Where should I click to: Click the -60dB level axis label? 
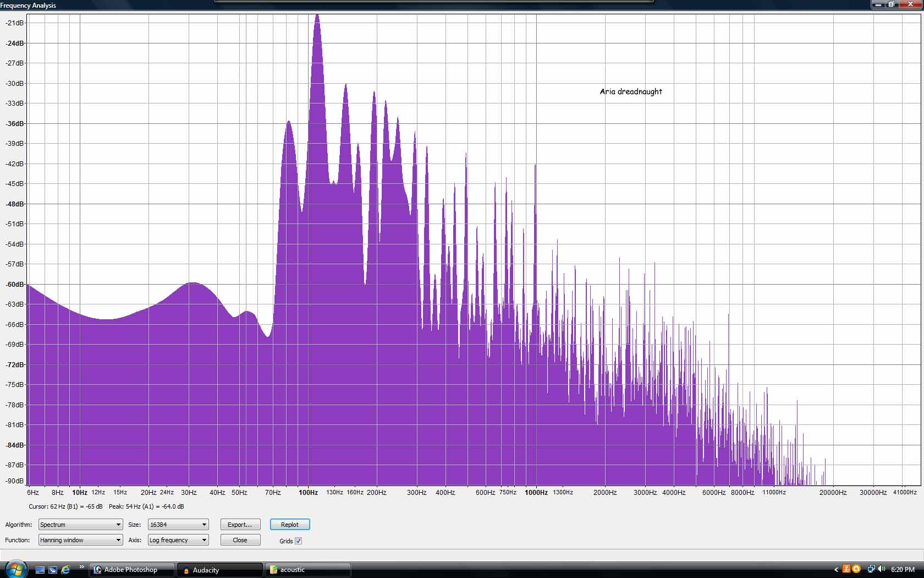point(15,285)
